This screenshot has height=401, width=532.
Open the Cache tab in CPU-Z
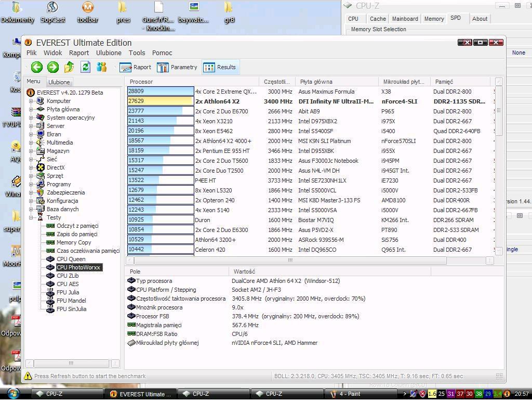pyautogui.click(x=378, y=19)
